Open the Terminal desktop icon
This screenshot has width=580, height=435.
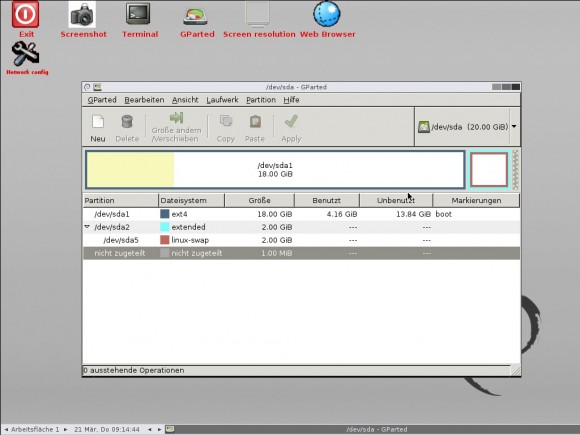[x=138, y=14]
